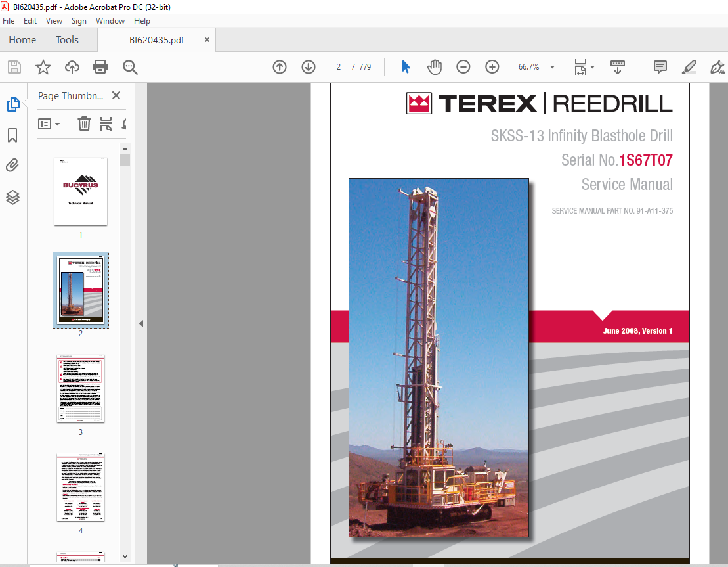
Task: Click the 'SKSS-13 Infinity Blasthole Drill' title
Action: (582, 136)
